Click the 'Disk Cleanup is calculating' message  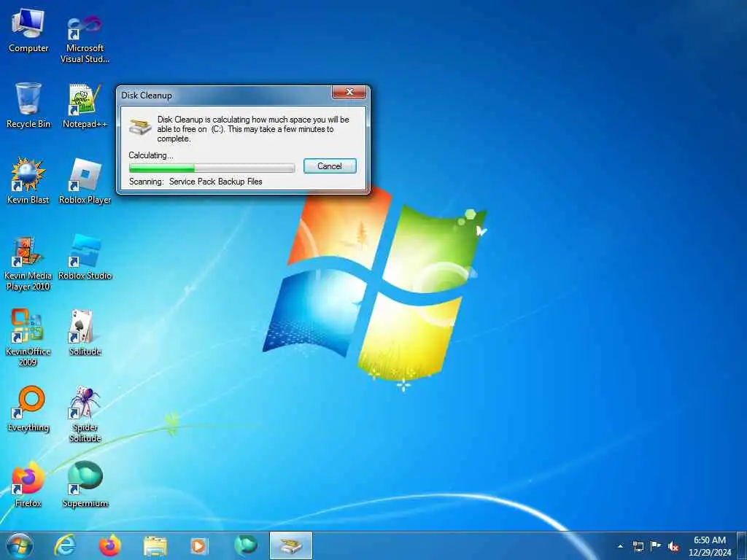click(x=253, y=129)
